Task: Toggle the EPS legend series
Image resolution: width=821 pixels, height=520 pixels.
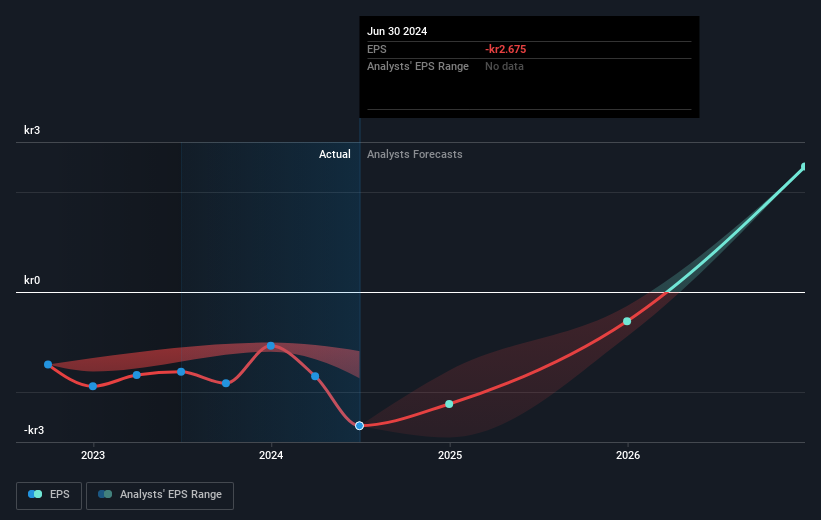Action: [49, 495]
